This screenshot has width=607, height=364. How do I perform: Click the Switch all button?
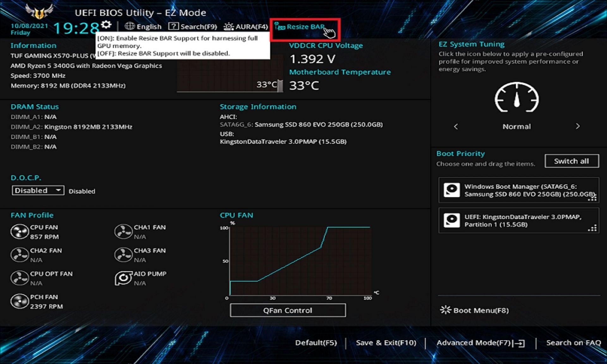571,161
